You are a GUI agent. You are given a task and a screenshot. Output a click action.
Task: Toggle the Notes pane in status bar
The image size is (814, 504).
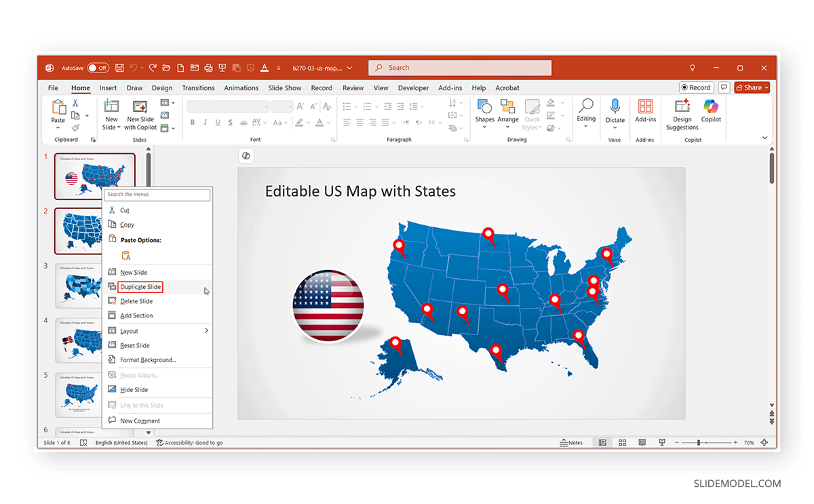coord(571,443)
